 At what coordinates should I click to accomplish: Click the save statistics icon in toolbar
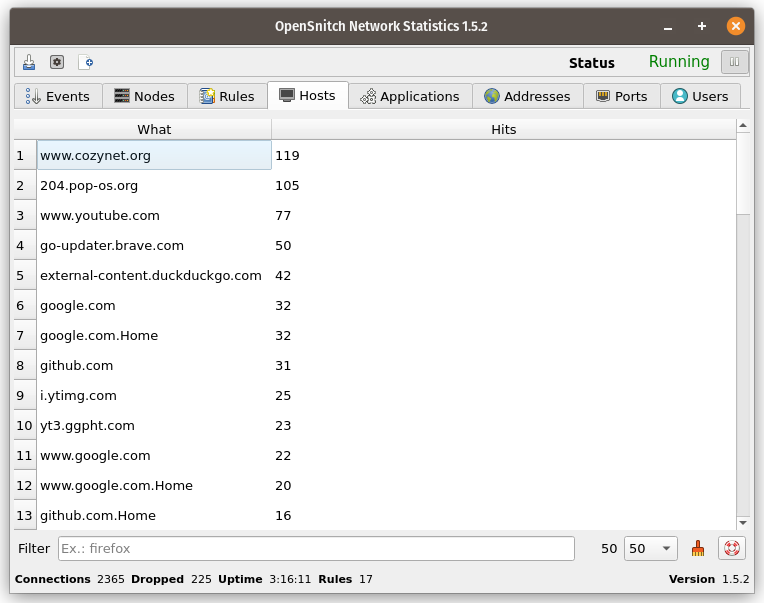(30, 62)
